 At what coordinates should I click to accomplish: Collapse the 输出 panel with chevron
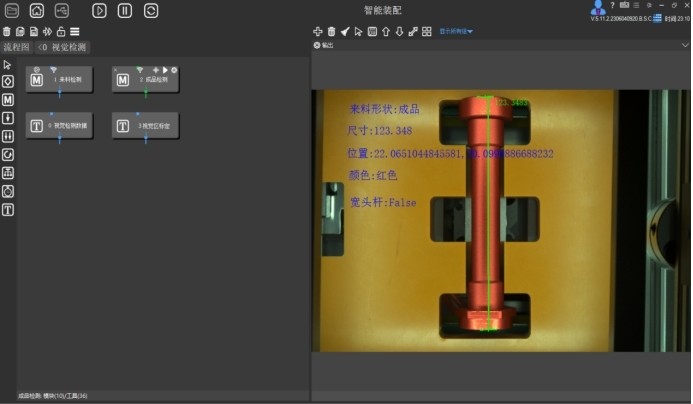coord(317,45)
